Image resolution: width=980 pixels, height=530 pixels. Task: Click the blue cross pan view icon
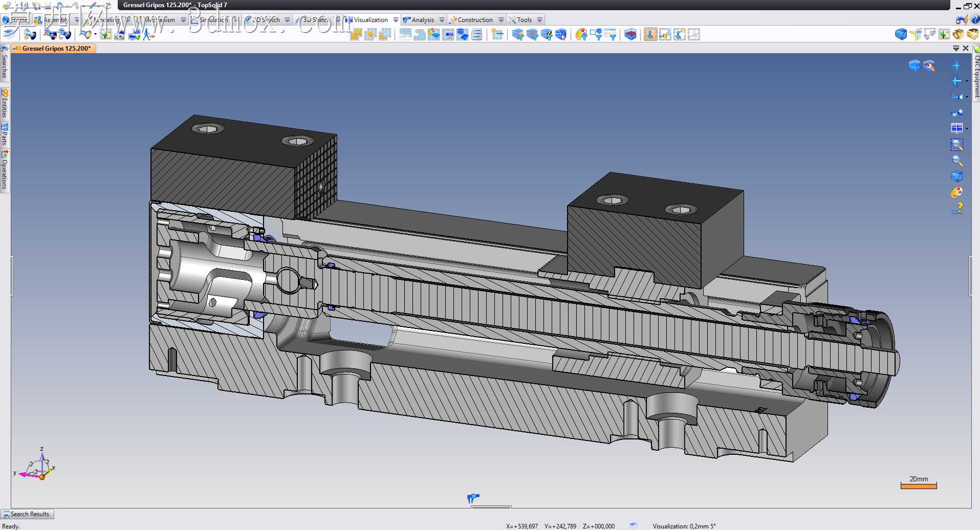pos(956,65)
